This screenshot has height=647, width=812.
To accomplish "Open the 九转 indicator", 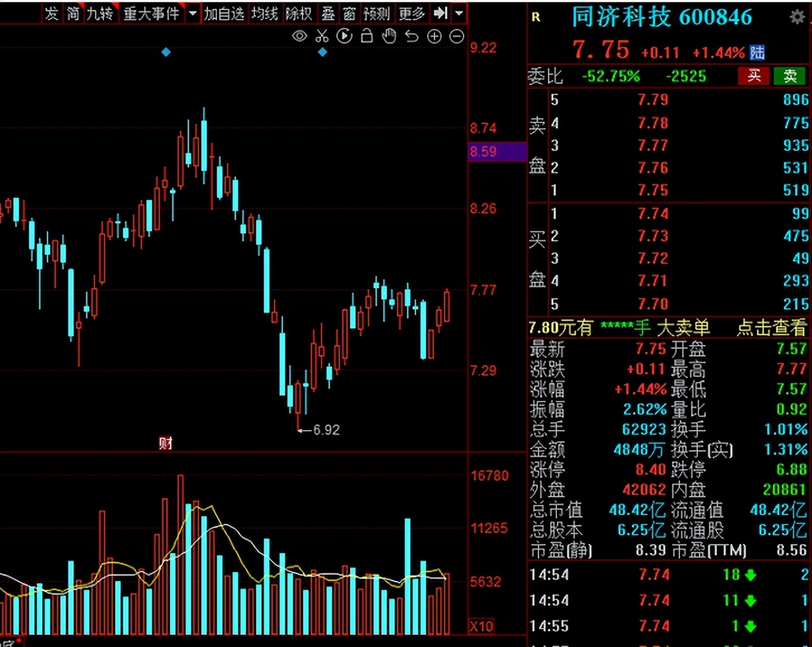I will pos(100,13).
